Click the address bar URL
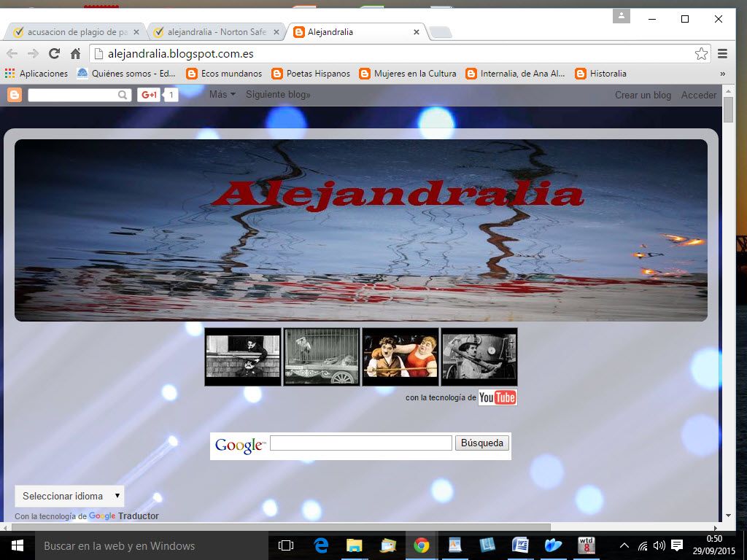Screen dimensions: 747x560 pyautogui.click(x=181, y=54)
